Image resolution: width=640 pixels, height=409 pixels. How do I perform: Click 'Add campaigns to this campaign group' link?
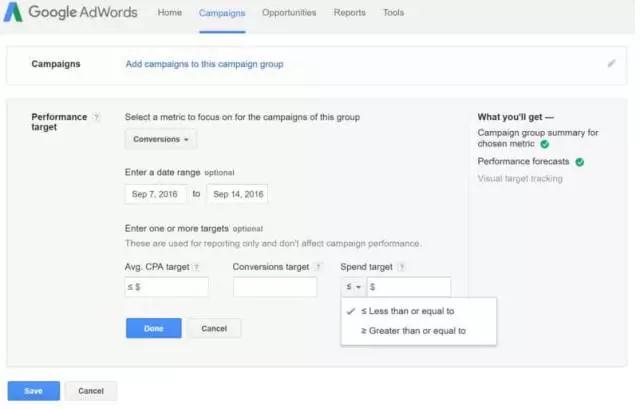click(x=204, y=64)
